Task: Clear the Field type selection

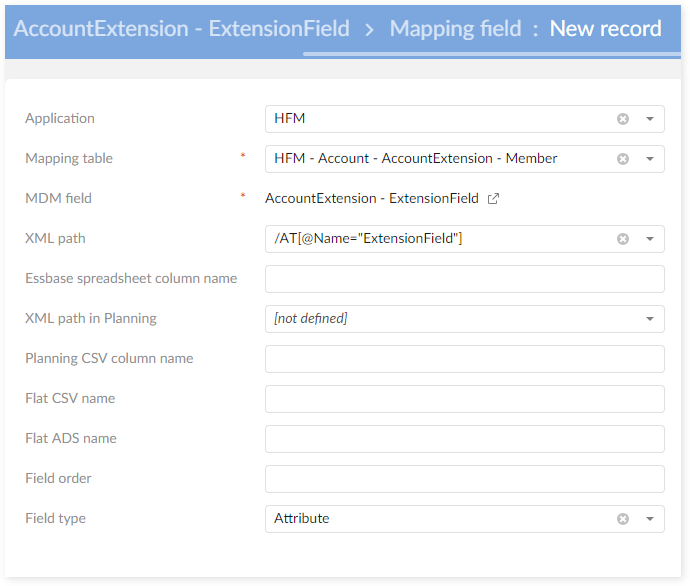Action: [623, 519]
